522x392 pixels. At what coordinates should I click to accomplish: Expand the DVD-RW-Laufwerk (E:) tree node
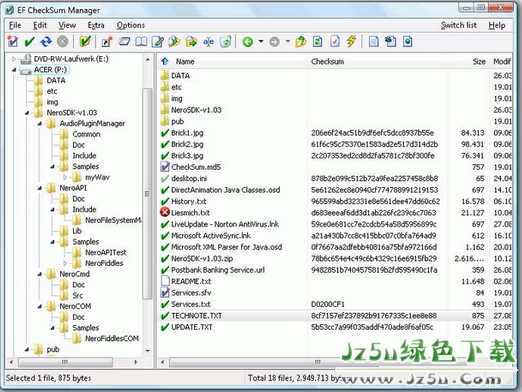click(14, 59)
